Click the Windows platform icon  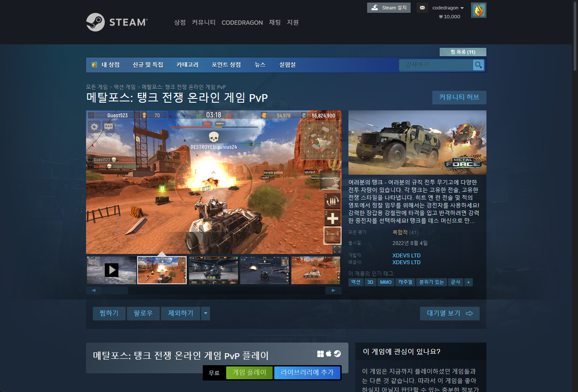pyautogui.click(x=320, y=354)
